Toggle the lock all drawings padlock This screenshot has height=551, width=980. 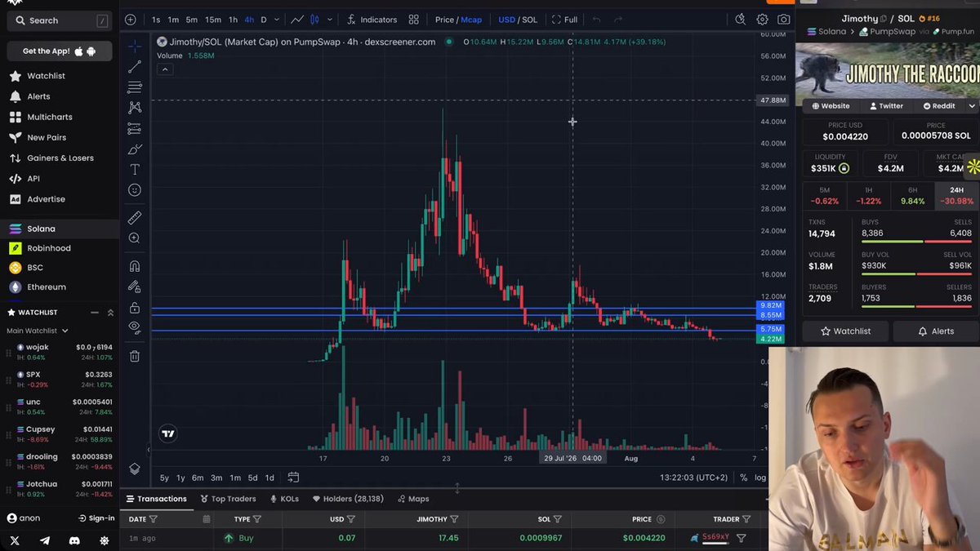135,308
